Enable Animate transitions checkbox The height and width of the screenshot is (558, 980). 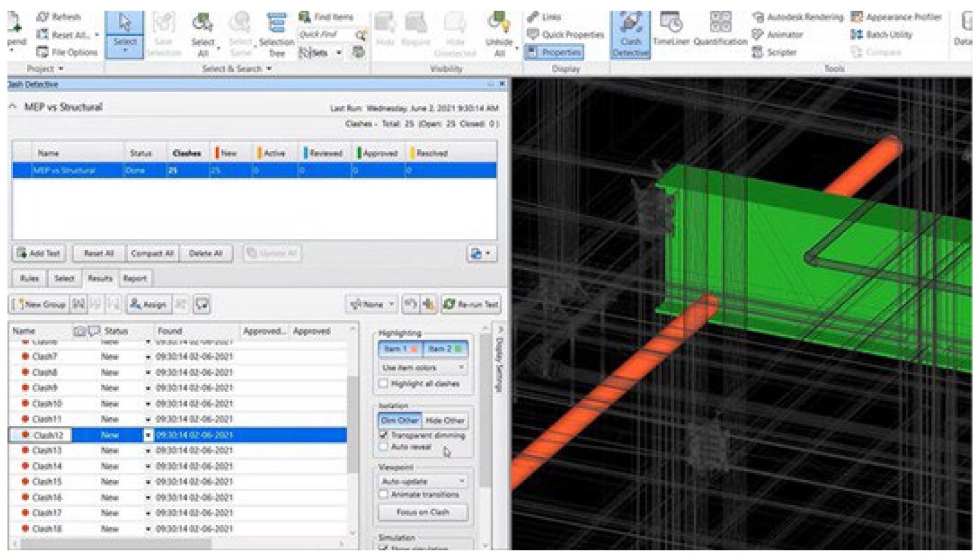point(383,495)
